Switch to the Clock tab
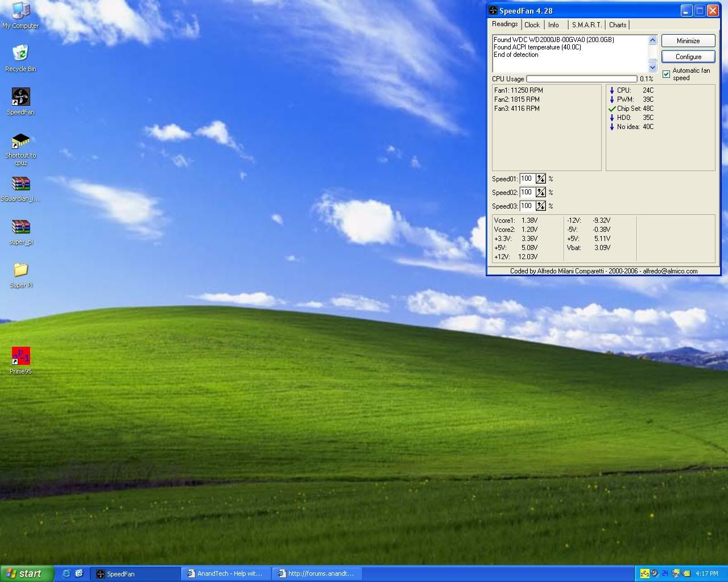 tap(532, 25)
